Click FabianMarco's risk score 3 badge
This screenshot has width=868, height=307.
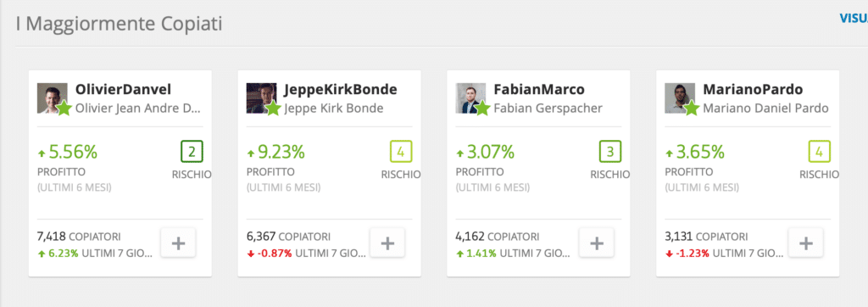point(610,151)
